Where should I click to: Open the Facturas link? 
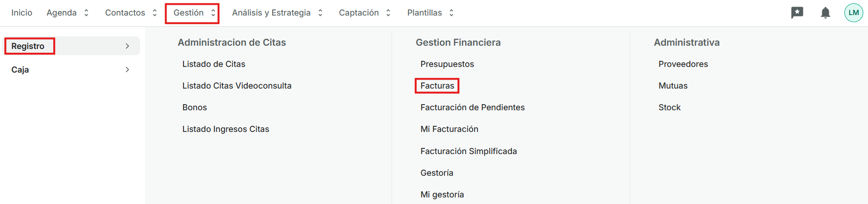click(x=437, y=86)
